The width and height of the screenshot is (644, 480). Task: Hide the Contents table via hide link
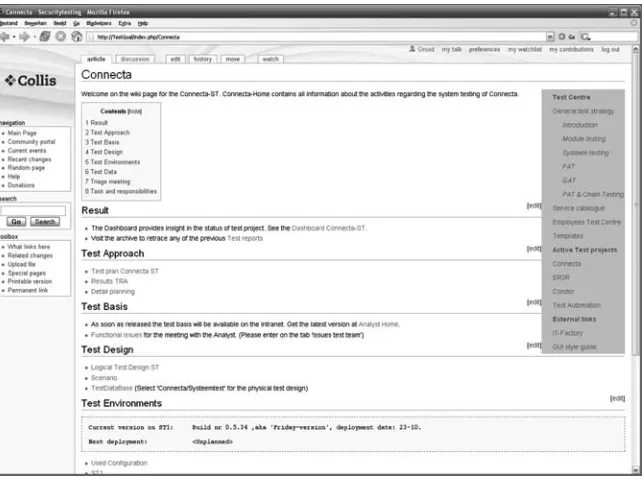click(135, 111)
